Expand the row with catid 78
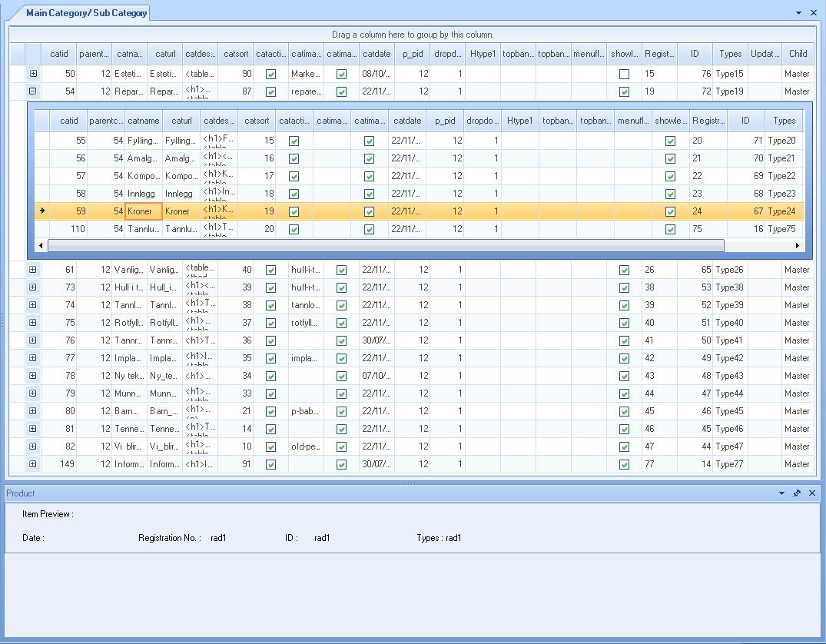 33,375
